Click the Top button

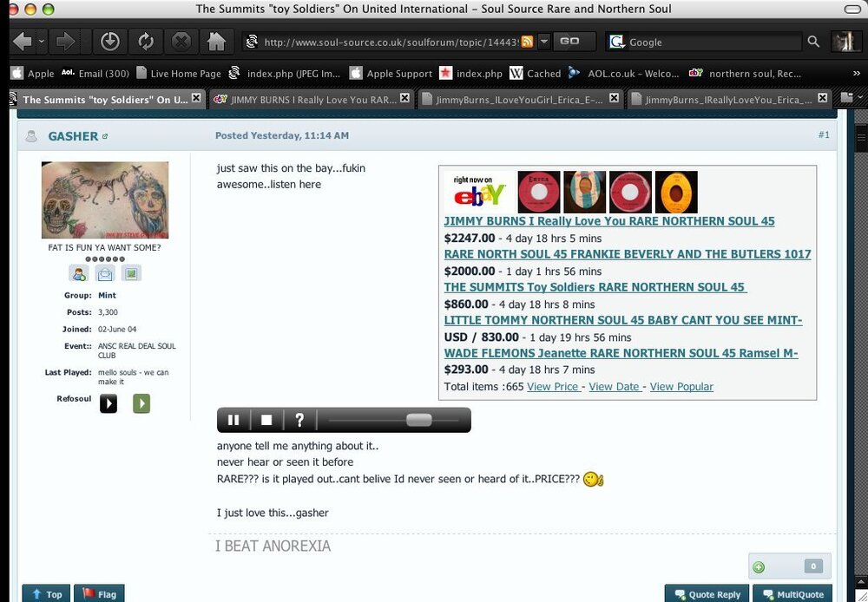coord(47,593)
